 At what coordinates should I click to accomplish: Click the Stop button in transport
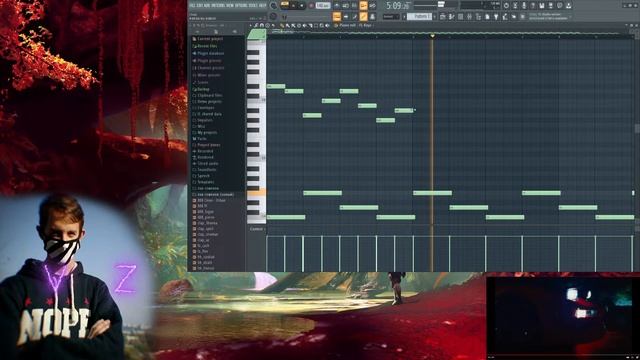302,5
